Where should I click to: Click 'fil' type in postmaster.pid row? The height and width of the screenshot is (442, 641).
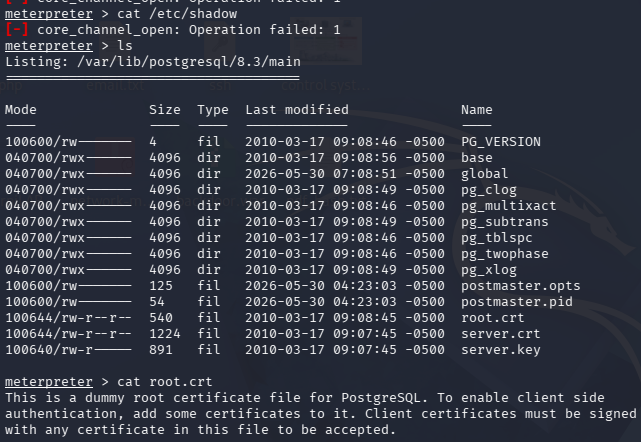point(209,302)
